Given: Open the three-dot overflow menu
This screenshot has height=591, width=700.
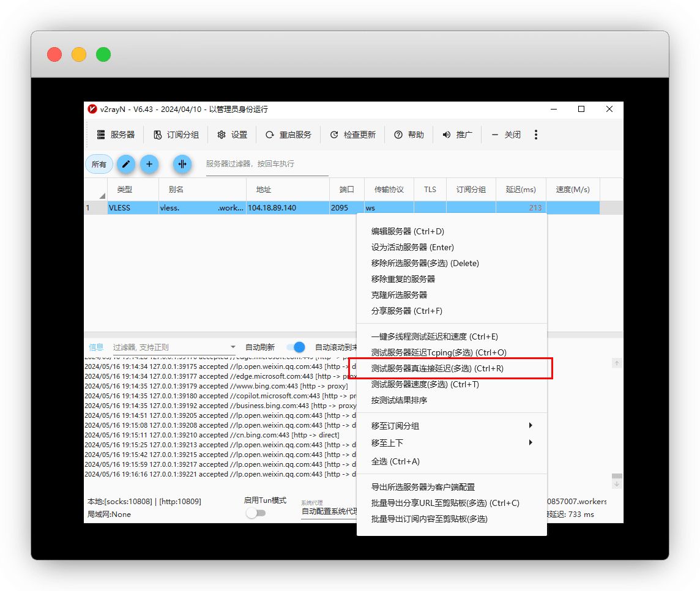Looking at the screenshot, I should coord(536,135).
